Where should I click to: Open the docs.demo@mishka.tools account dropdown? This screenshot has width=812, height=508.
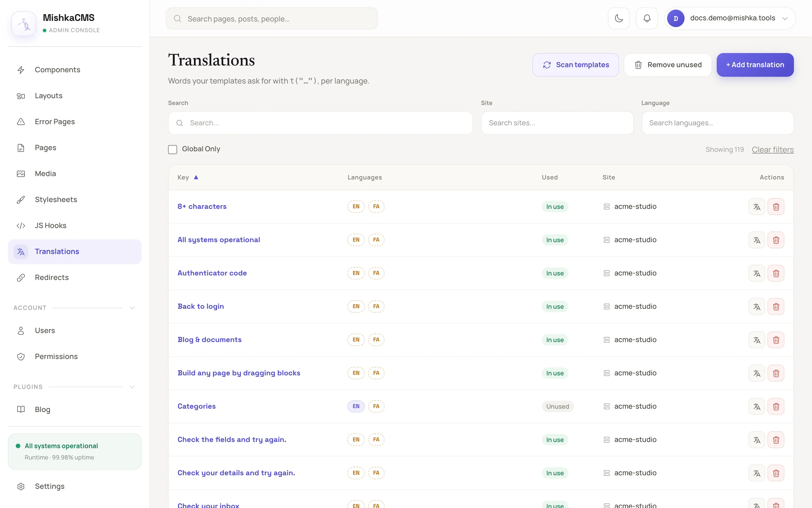tap(730, 18)
